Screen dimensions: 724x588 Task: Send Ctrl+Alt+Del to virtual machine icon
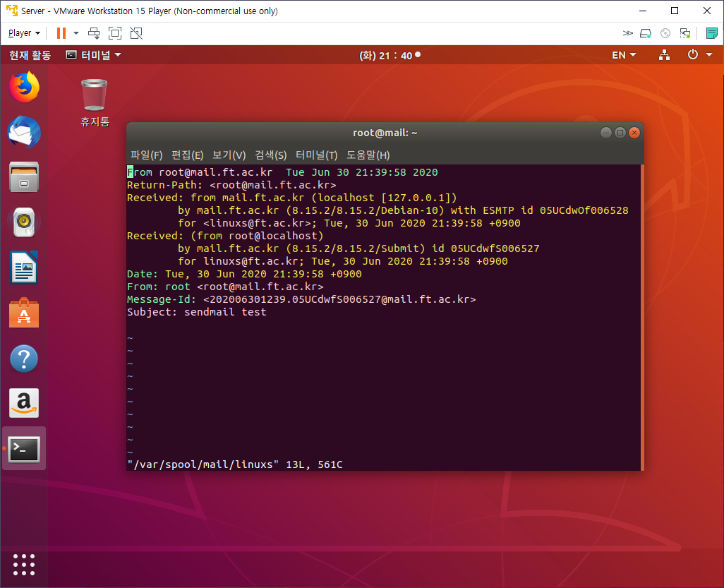pos(94,32)
